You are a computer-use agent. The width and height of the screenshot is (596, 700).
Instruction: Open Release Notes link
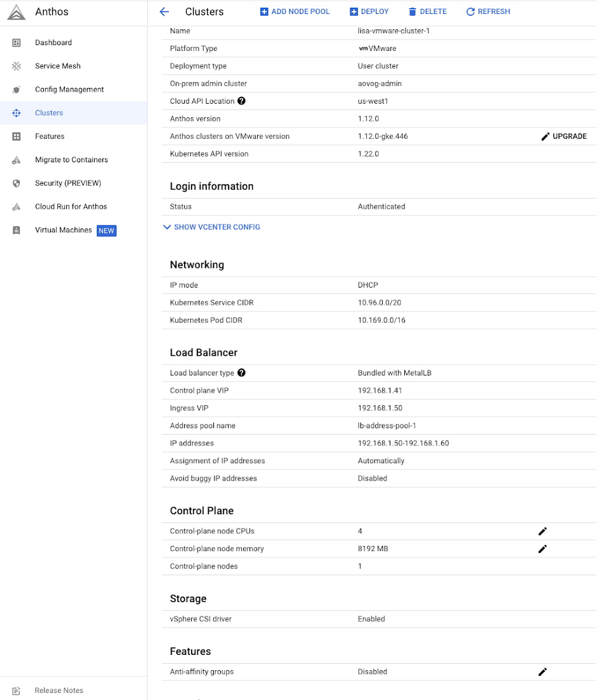tap(59, 690)
